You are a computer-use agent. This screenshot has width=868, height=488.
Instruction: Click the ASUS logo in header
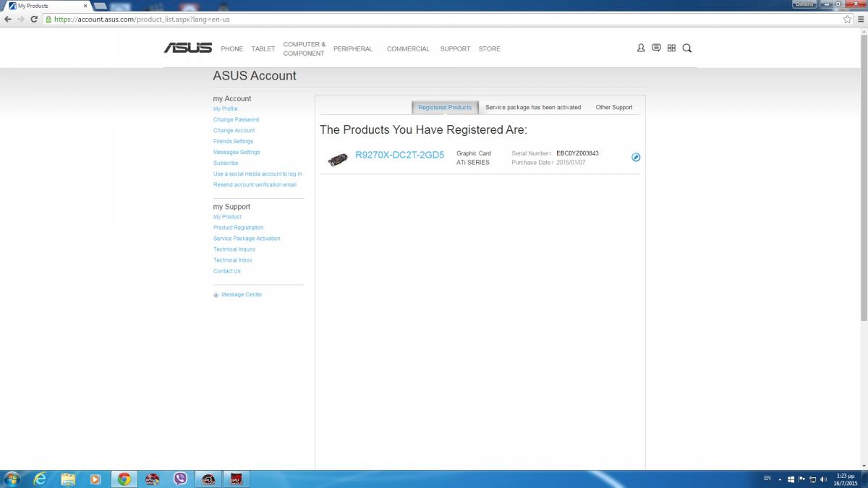tap(188, 48)
